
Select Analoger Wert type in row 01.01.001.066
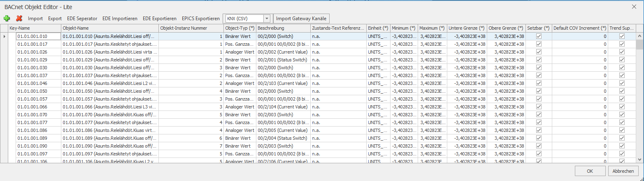[x=240, y=107]
